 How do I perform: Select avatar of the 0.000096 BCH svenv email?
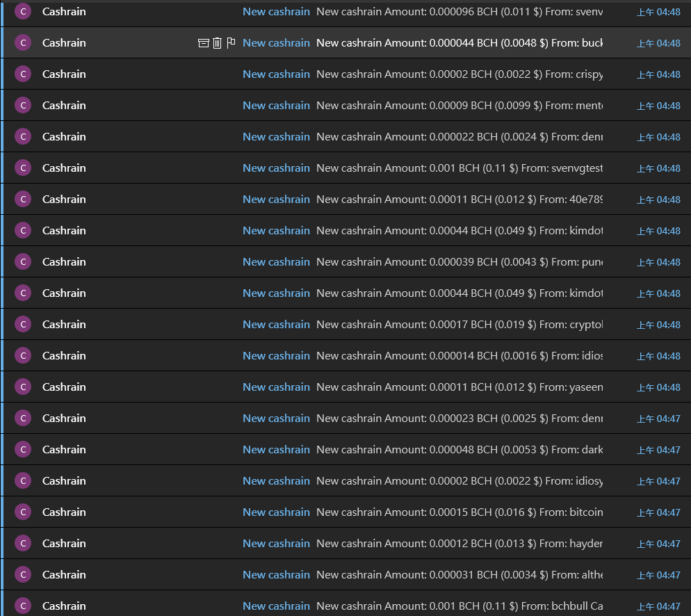click(23, 11)
